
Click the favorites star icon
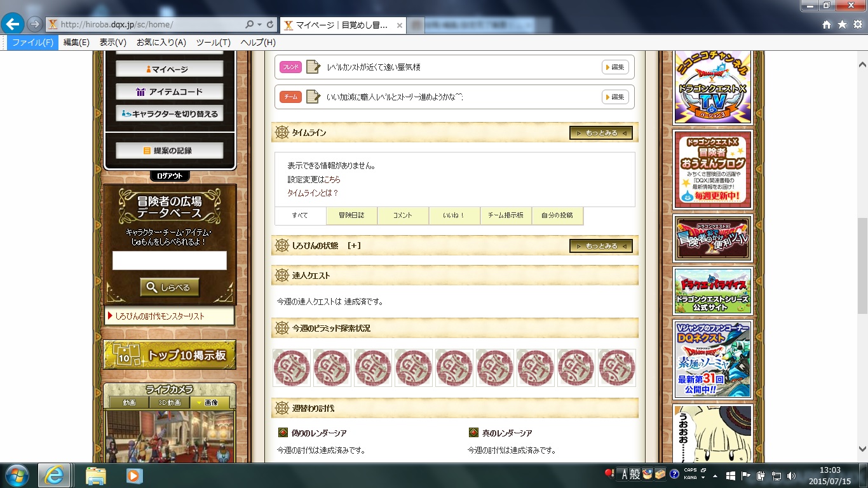[842, 24]
